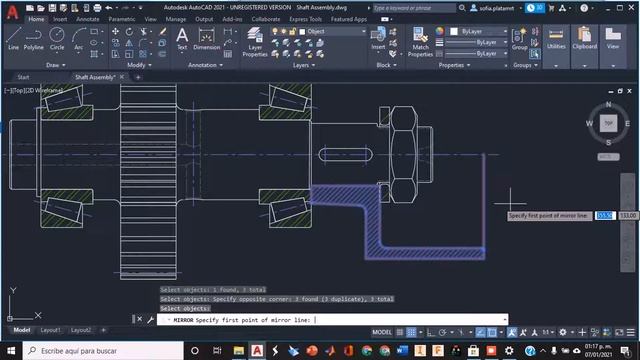Open Layer Properties manager

[255, 42]
